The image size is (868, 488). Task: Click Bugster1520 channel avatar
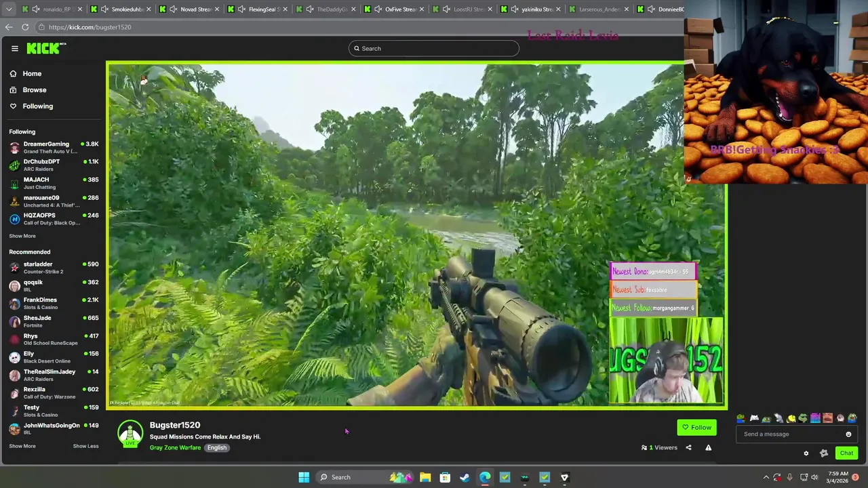[x=130, y=434]
